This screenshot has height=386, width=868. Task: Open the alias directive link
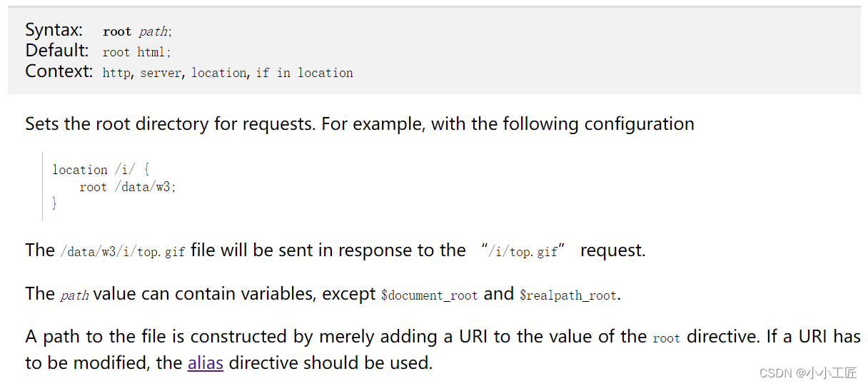click(x=206, y=362)
